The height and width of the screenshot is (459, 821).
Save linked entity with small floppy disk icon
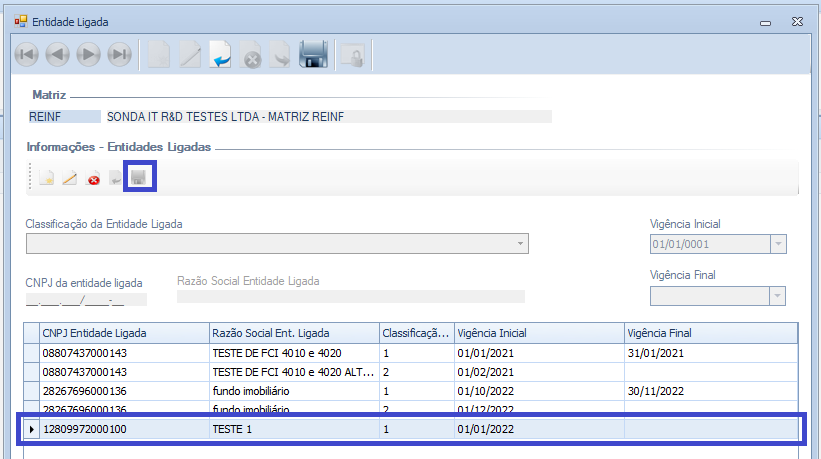(139, 178)
